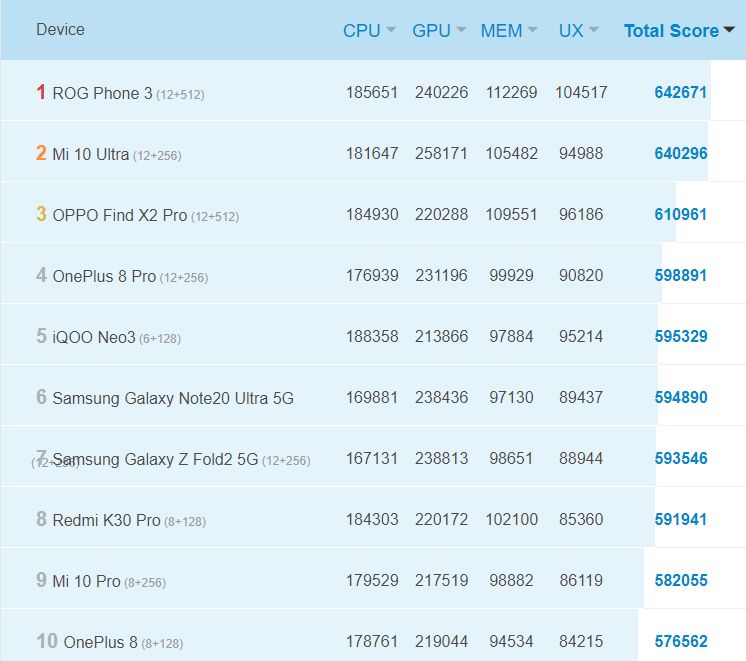Click the Device column header

click(x=60, y=30)
